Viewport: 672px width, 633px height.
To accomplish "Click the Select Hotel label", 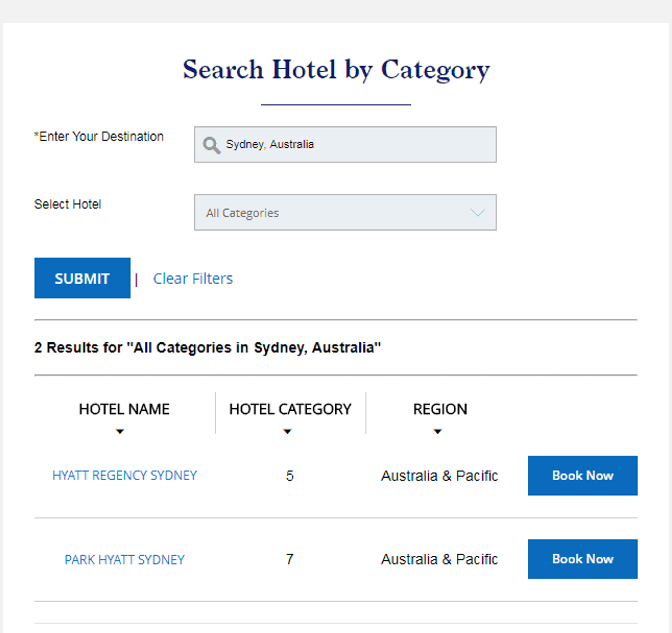I will [x=68, y=204].
